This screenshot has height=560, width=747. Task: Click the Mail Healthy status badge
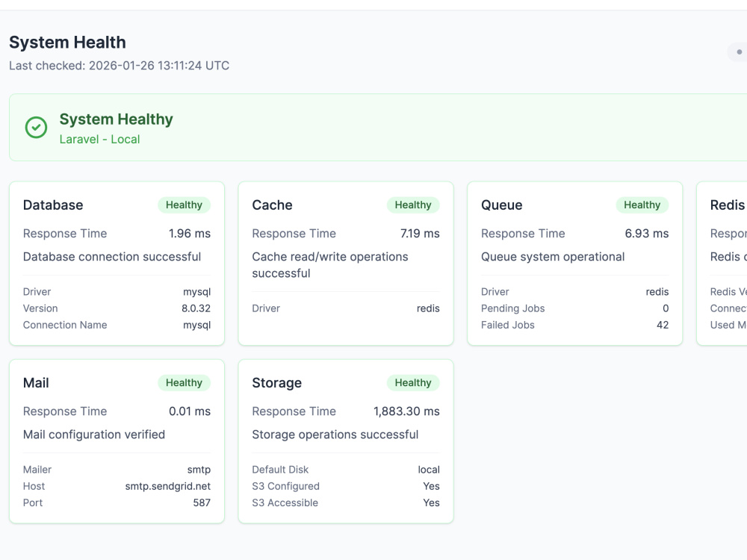(184, 383)
